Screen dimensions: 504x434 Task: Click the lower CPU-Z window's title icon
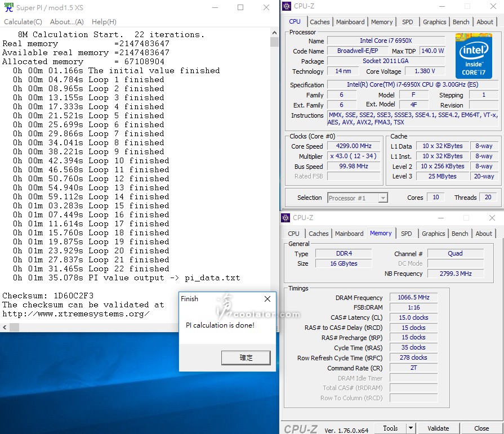point(287,218)
